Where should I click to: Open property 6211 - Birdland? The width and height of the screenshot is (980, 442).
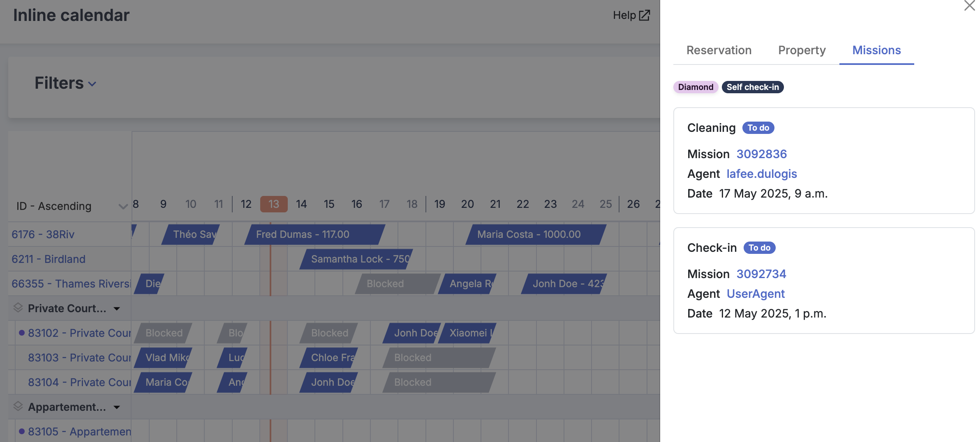tap(49, 259)
